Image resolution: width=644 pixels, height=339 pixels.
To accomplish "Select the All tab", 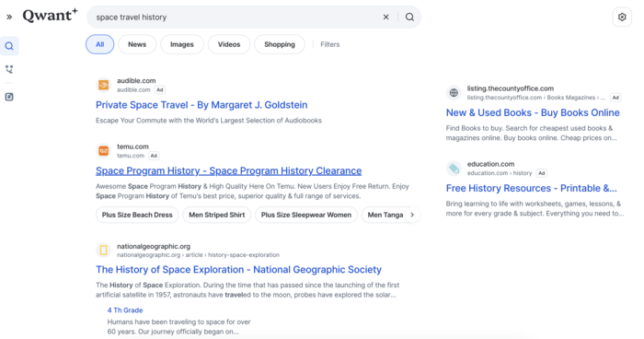I will pyautogui.click(x=99, y=44).
